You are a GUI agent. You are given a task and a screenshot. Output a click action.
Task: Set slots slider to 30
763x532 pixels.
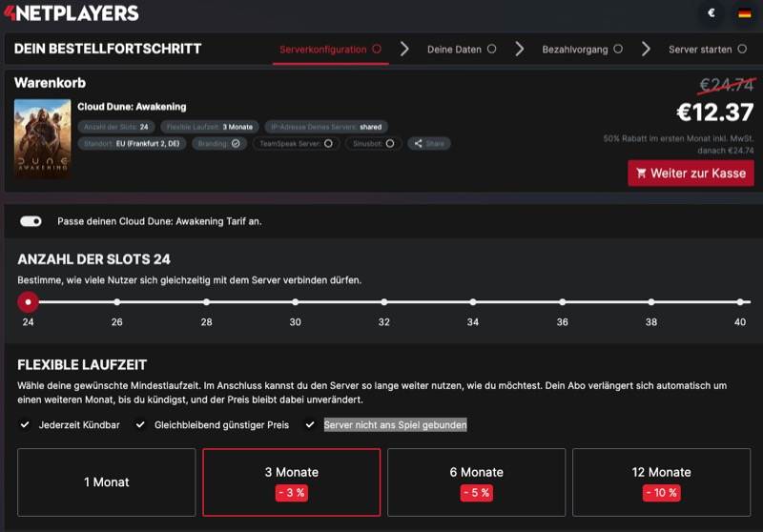pyautogui.click(x=296, y=302)
